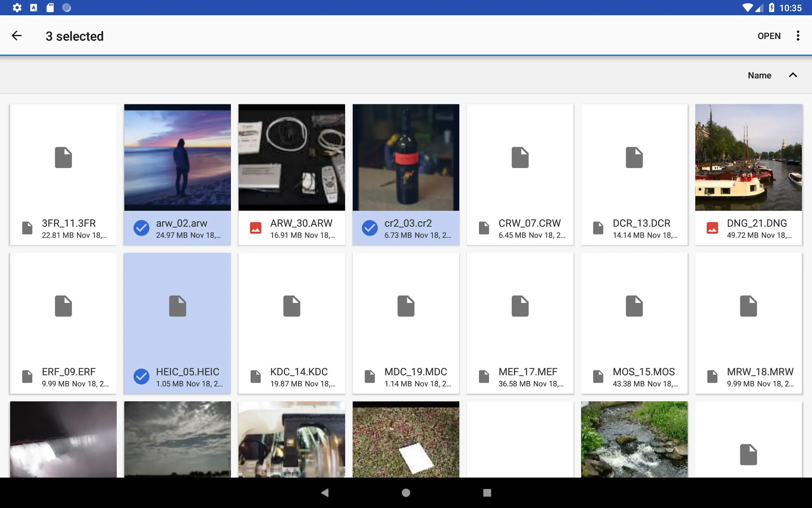Click the document icon for DCR_13.DCR
The height and width of the screenshot is (508, 812).
(x=598, y=228)
